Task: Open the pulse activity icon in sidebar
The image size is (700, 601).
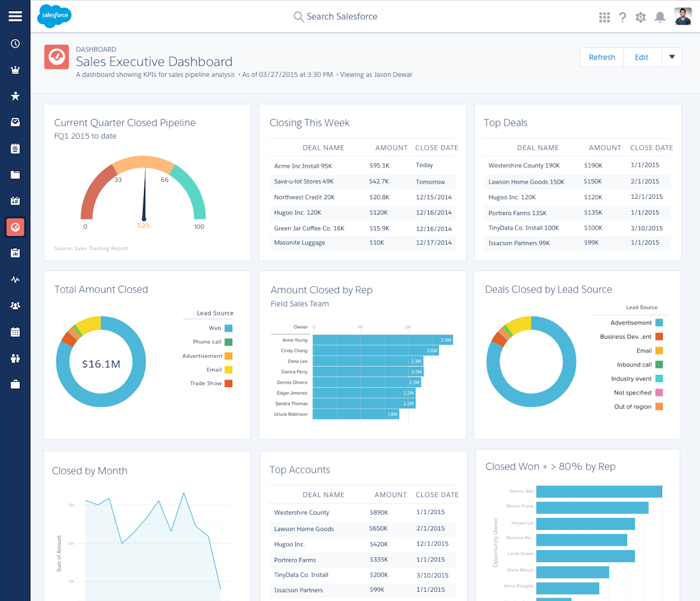Action: point(15,279)
